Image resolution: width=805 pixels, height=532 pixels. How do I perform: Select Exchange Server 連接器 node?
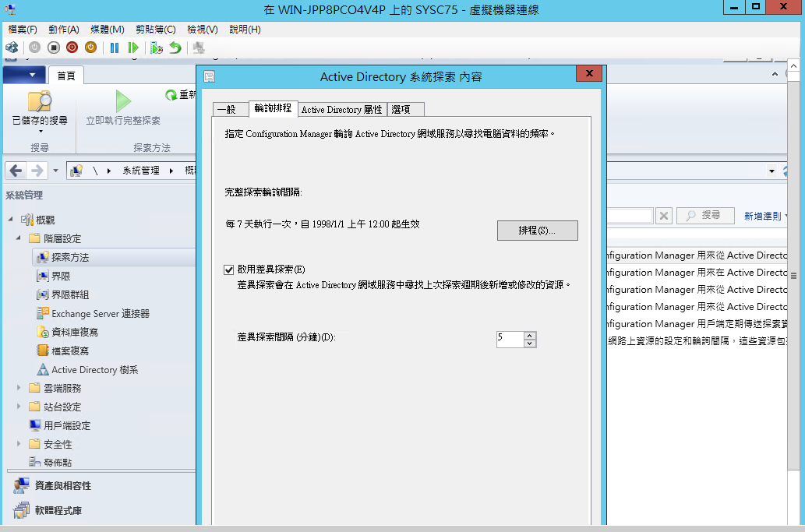point(100,313)
